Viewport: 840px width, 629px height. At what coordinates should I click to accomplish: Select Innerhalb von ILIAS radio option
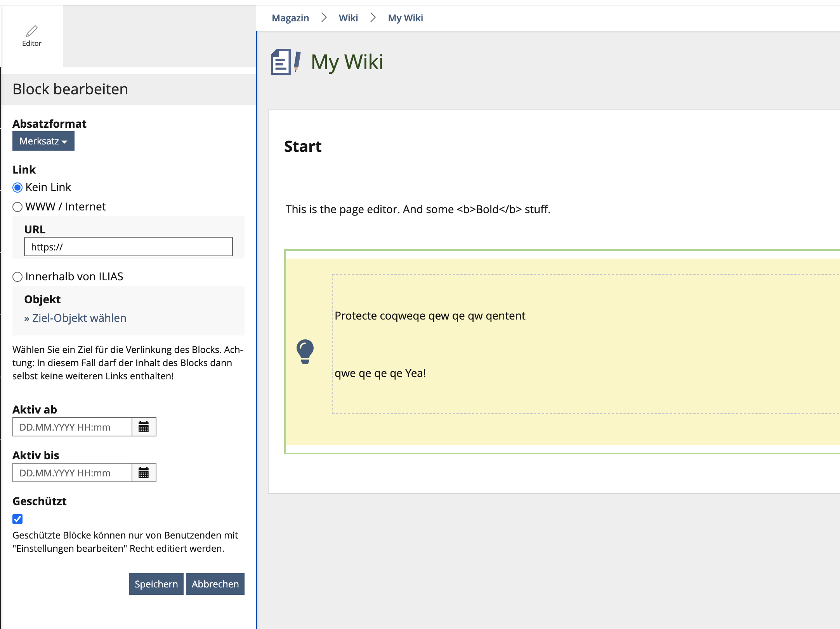coord(17,277)
